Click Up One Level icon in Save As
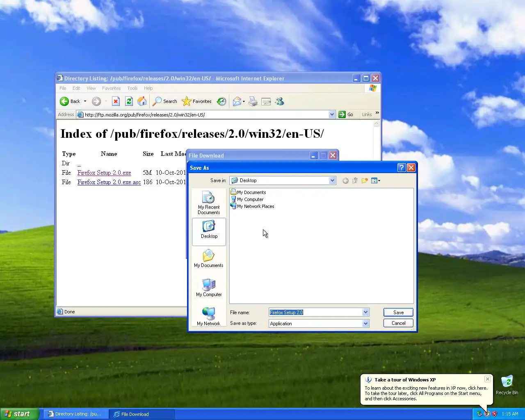 (x=355, y=180)
